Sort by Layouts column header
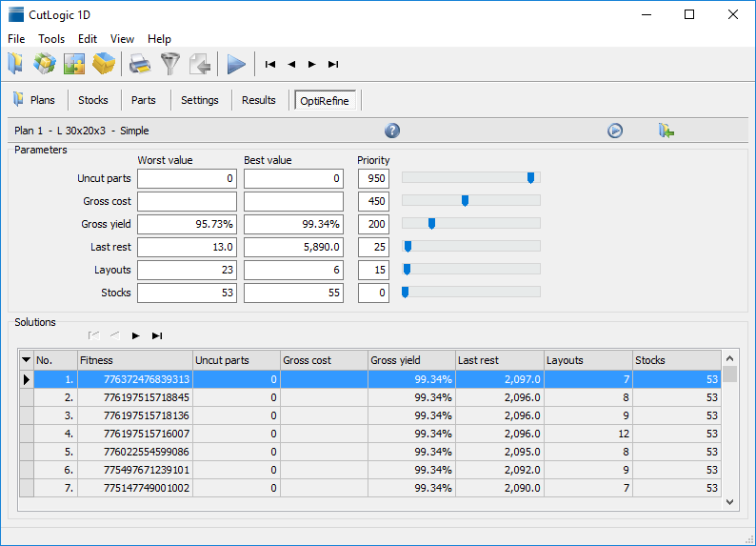This screenshot has width=756, height=546. (588, 360)
